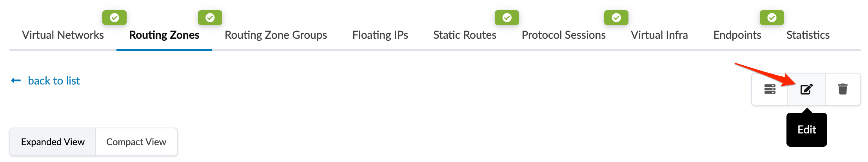
Task: Click the Endpoints green check badge
Action: click(x=772, y=18)
